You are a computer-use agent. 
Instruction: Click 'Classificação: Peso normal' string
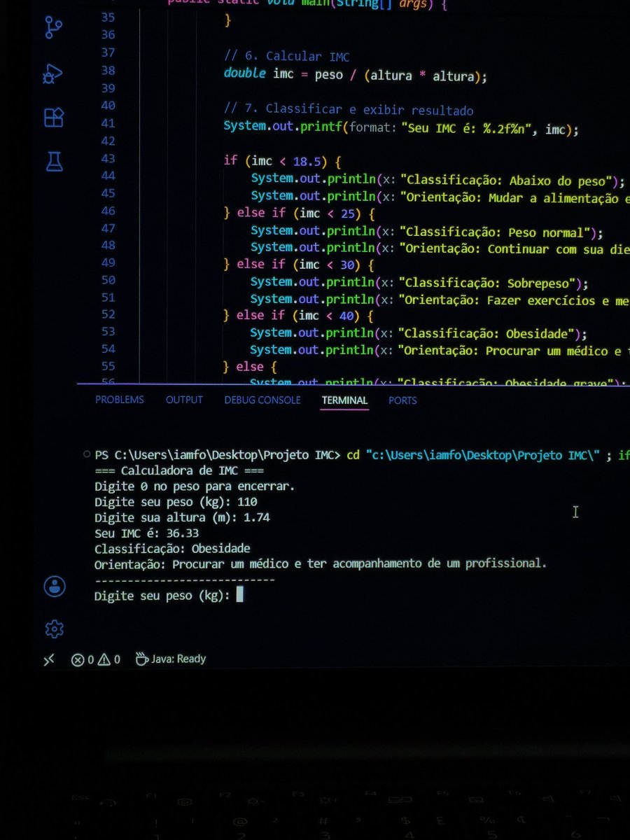coord(496,232)
